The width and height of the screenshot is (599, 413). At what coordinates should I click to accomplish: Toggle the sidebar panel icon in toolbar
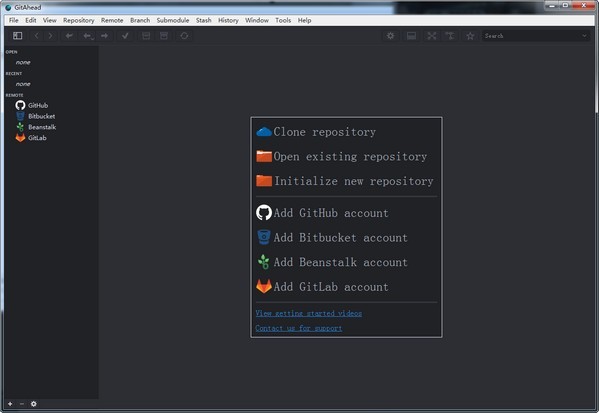point(18,36)
